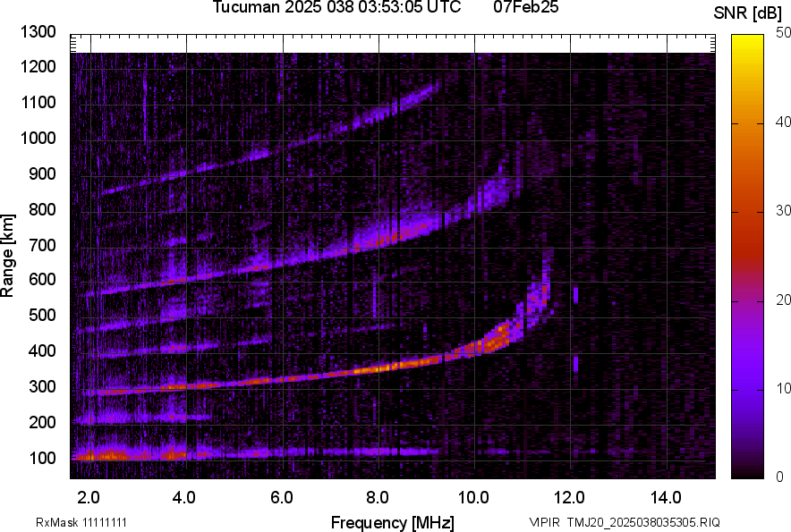
Task: Click the 'Range [km]' axis label
Action: (7, 256)
